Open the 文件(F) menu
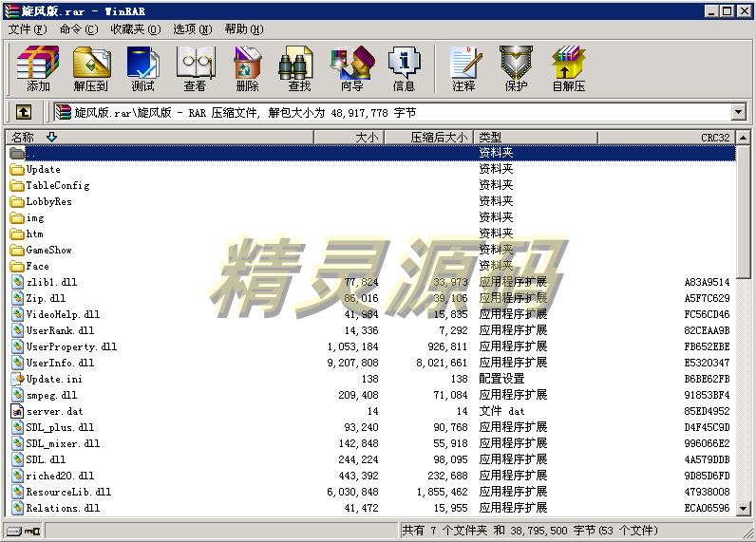The width and height of the screenshot is (756, 542). 28,29
